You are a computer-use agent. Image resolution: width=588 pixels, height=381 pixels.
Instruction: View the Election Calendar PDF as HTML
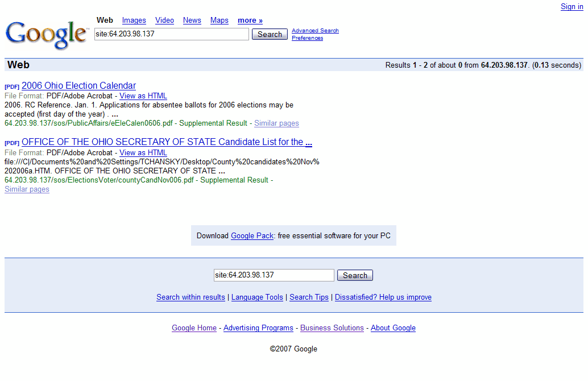coord(143,96)
